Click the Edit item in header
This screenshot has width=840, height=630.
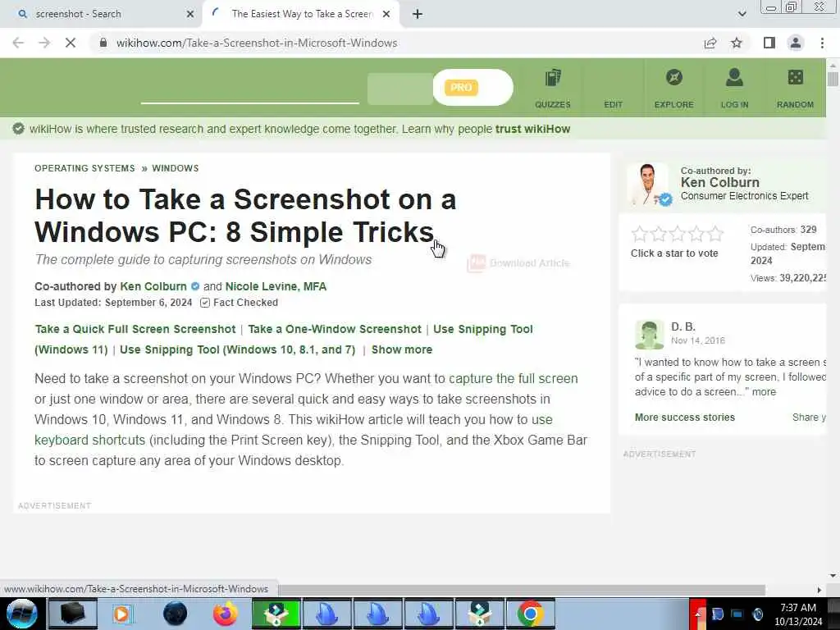[x=614, y=104]
